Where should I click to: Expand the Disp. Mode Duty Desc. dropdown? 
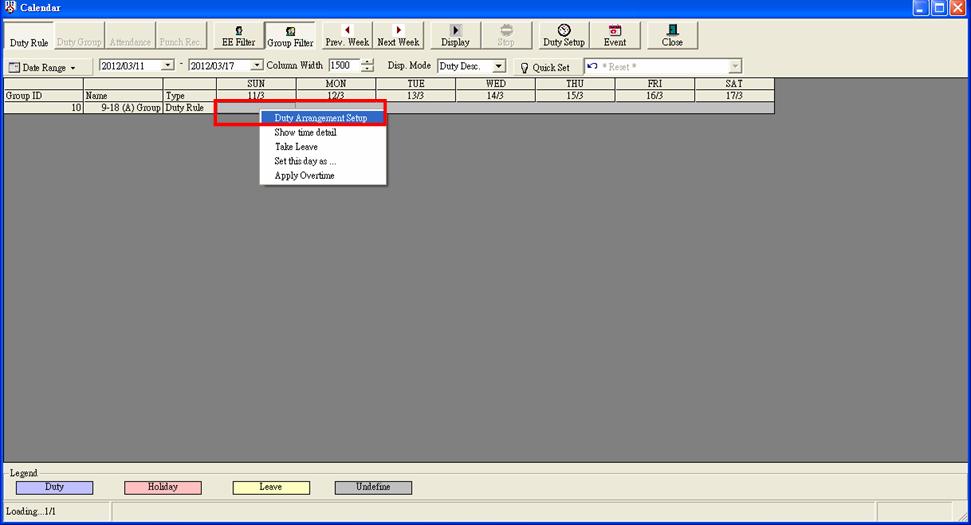tap(499, 66)
